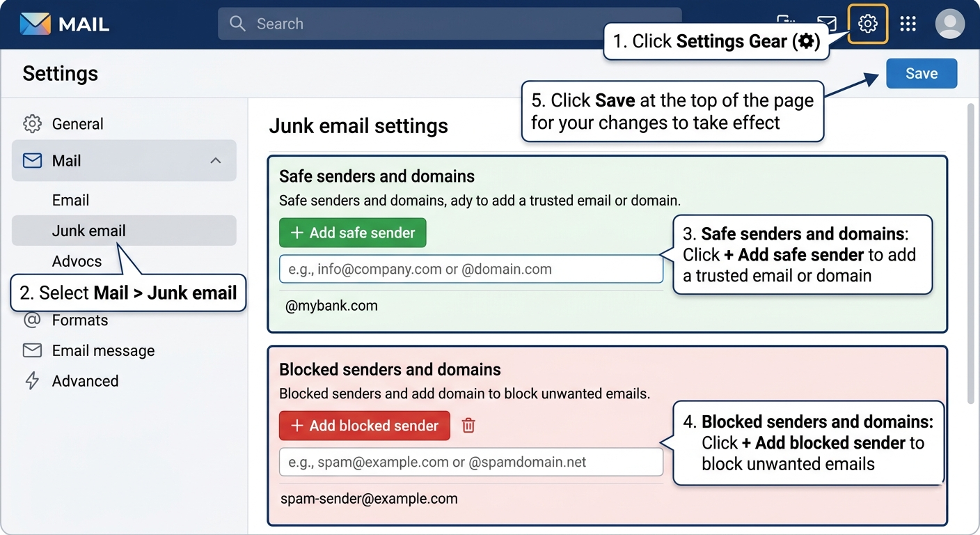Click the safe sender email input field
The image size is (980, 535).
pyautogui.click(x=471, y=268)
